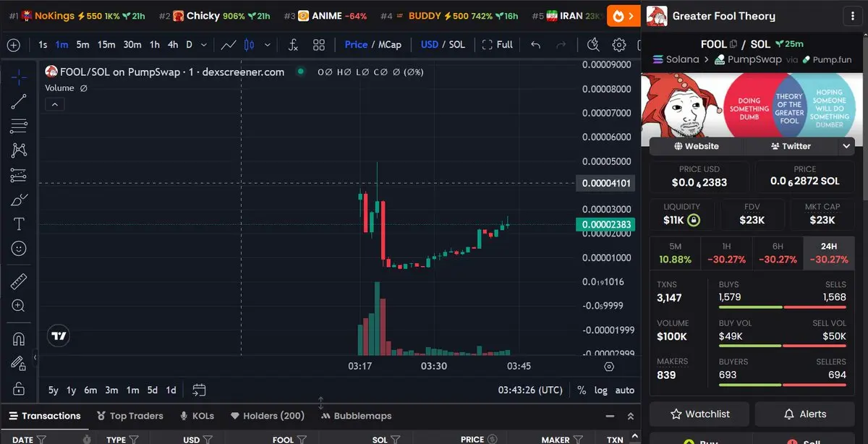This screenshot has height=444, width=868.
Task: Toggle stay in drawing mode
Action: 19,363
